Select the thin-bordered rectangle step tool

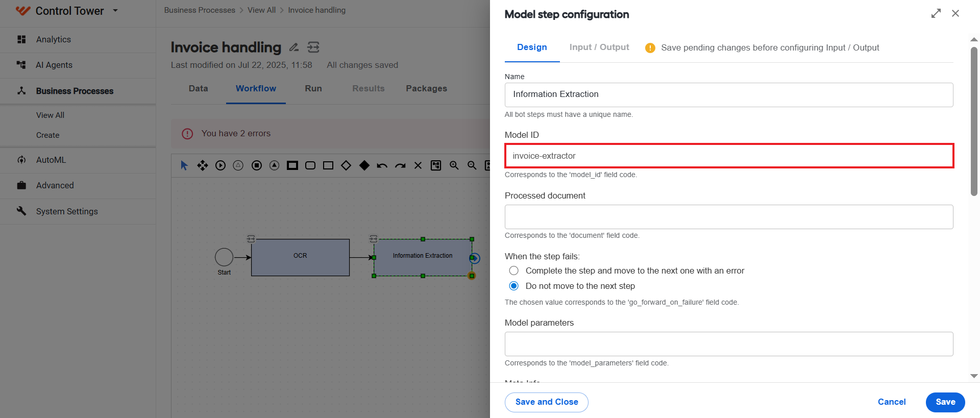[x=328, y=165]
